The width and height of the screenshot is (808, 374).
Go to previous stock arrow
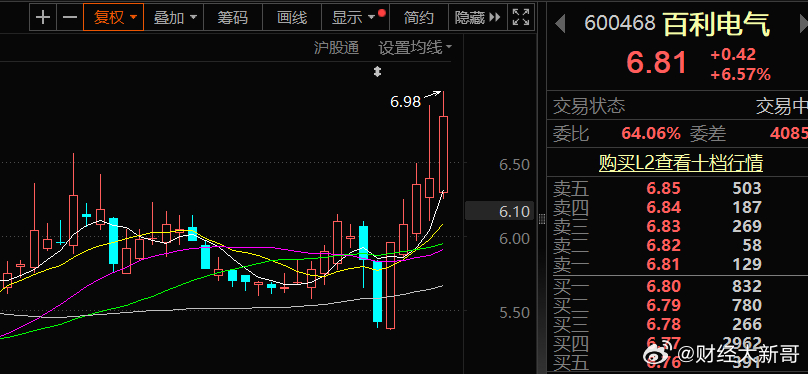(x=560, y=23)
